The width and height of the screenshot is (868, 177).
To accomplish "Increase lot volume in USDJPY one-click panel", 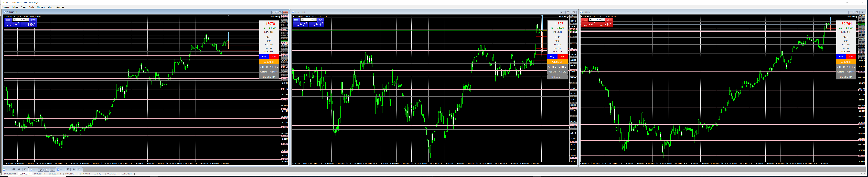I will [315, 19].
